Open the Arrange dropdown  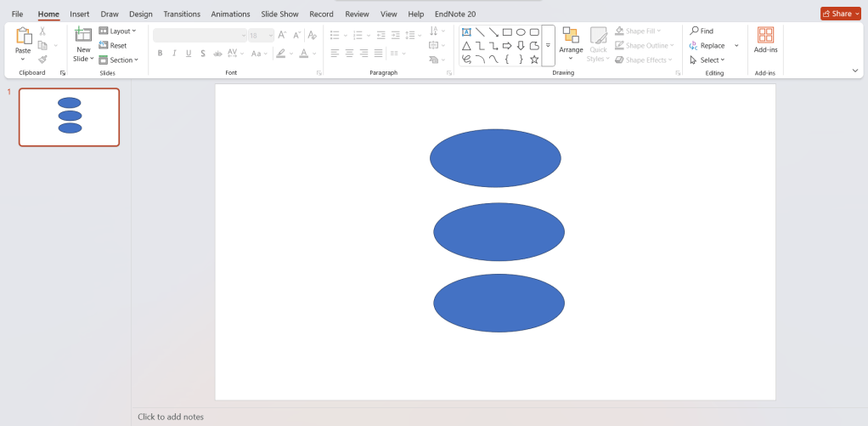571,44
